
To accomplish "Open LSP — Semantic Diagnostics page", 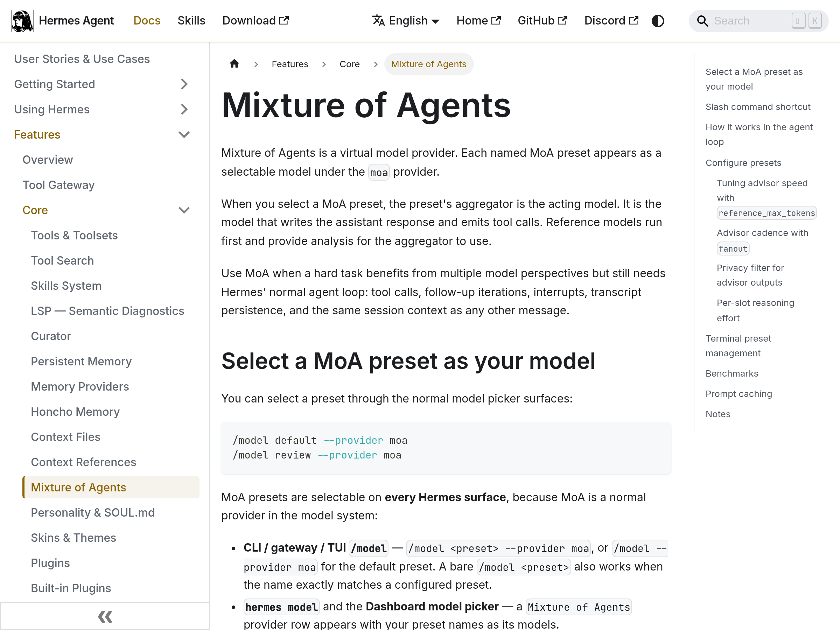I will (107, 311).
